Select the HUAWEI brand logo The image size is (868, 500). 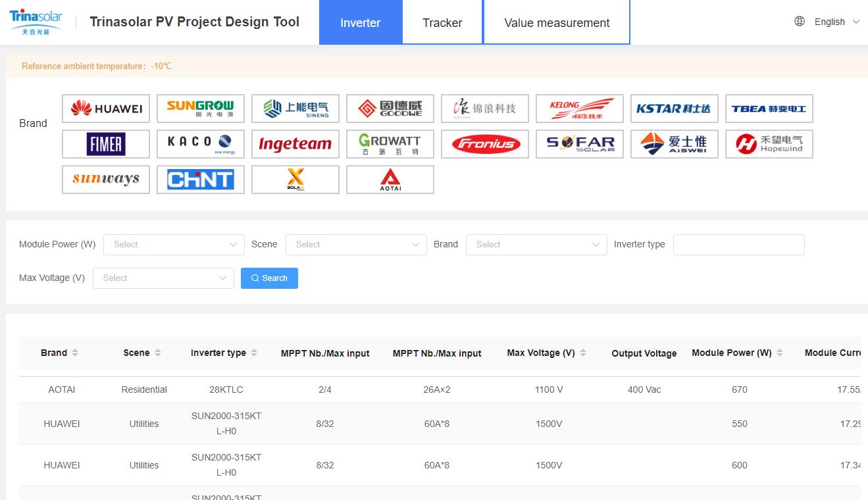pyautogui.click(x=106, y=109)
